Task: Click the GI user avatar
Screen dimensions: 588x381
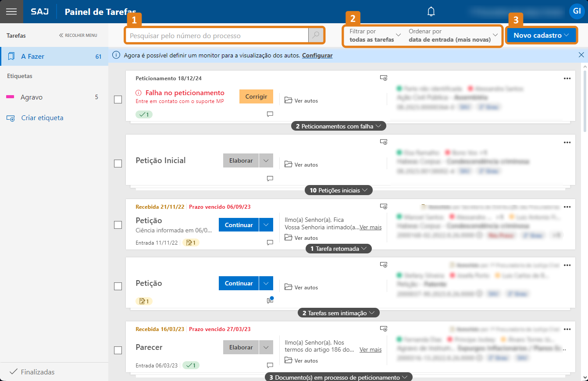Action: pyautogui.click(x=576, y=11)
